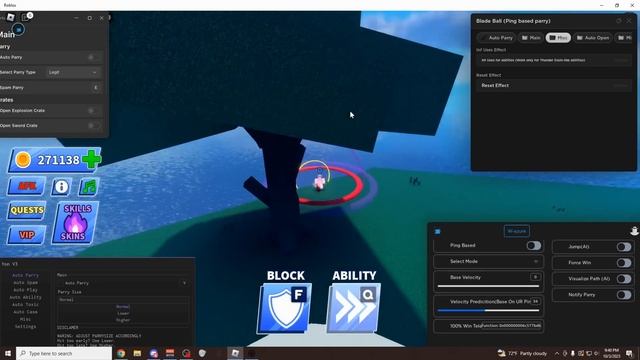Toggle Open Sword Crate
This screenshot has height=360, width=640.
click(x=94, y=125)
